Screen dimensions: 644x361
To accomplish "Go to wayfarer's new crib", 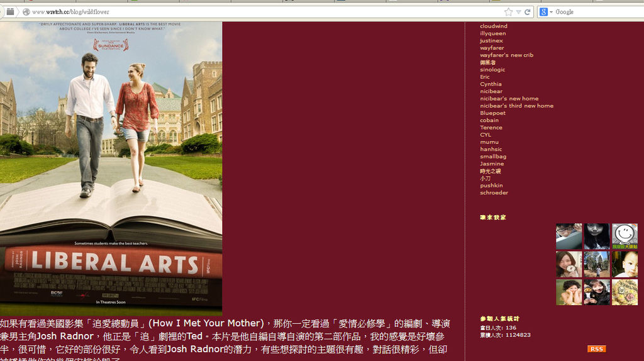I will click(x=506, y=55).
